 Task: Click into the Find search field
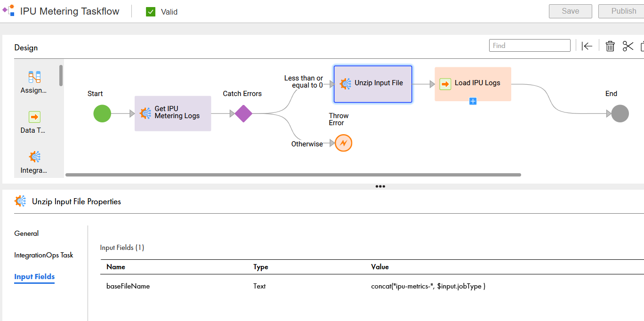click(x=530, y=46)
